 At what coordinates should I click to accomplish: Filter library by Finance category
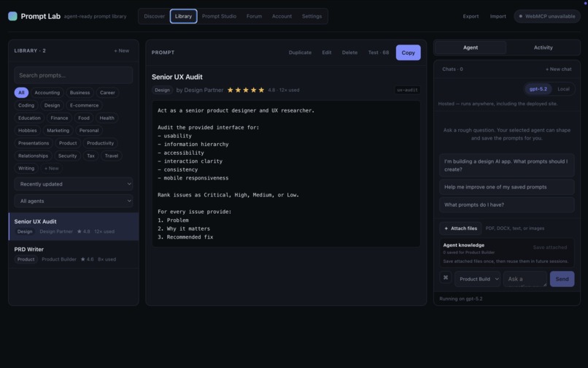pos(59,118)
